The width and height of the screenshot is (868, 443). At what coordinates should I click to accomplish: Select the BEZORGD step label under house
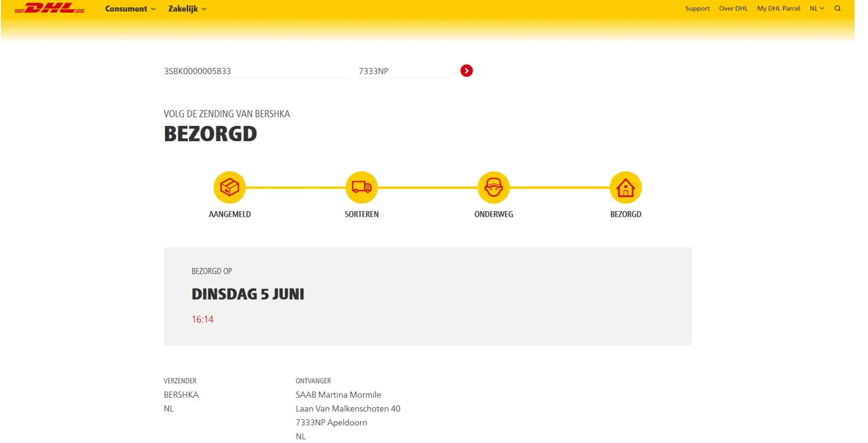pos(626,214)
